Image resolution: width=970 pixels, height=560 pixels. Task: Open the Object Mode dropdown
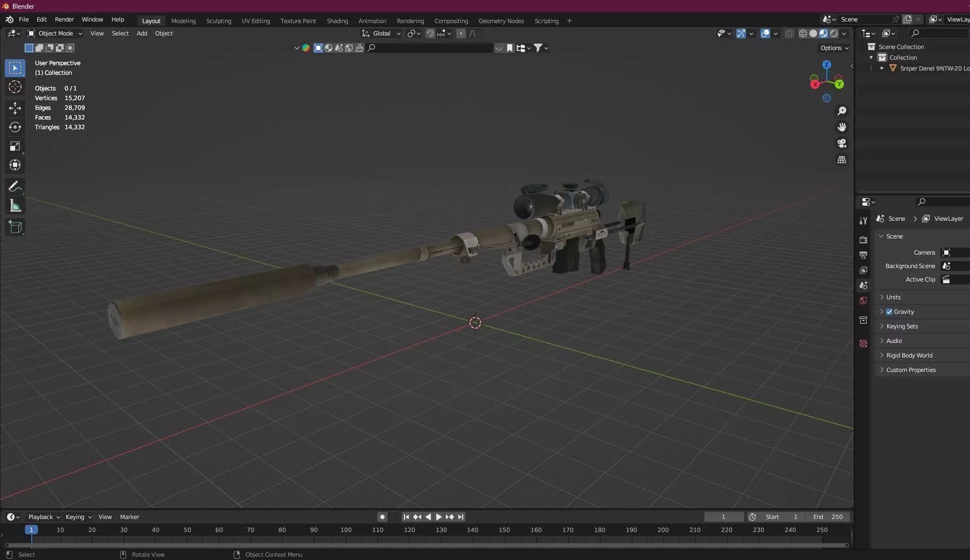[x=55, y=33]
